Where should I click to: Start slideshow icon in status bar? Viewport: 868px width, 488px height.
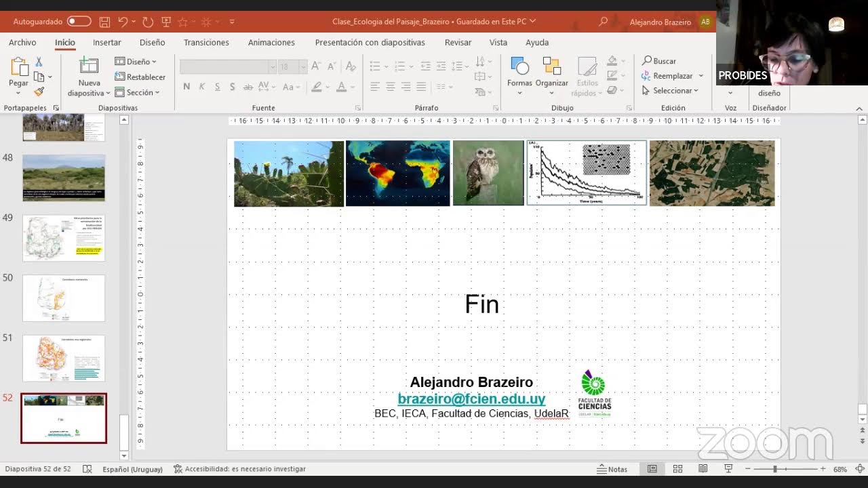[729, 469]
